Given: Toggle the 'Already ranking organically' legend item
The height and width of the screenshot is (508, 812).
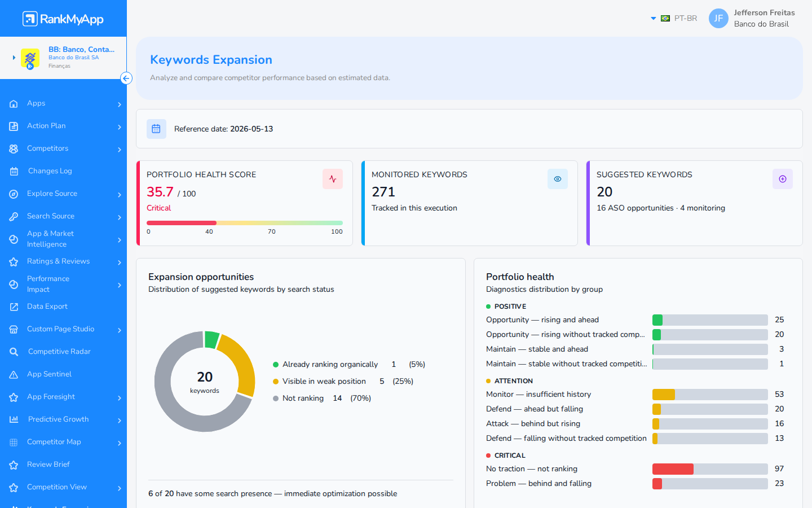Looking at the screenshot, I should [349, 365].
